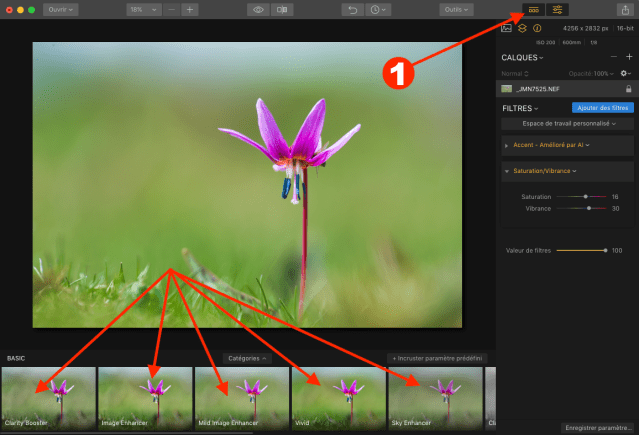Click the info circle icon

pyautogui.click(x=535, y=28)
